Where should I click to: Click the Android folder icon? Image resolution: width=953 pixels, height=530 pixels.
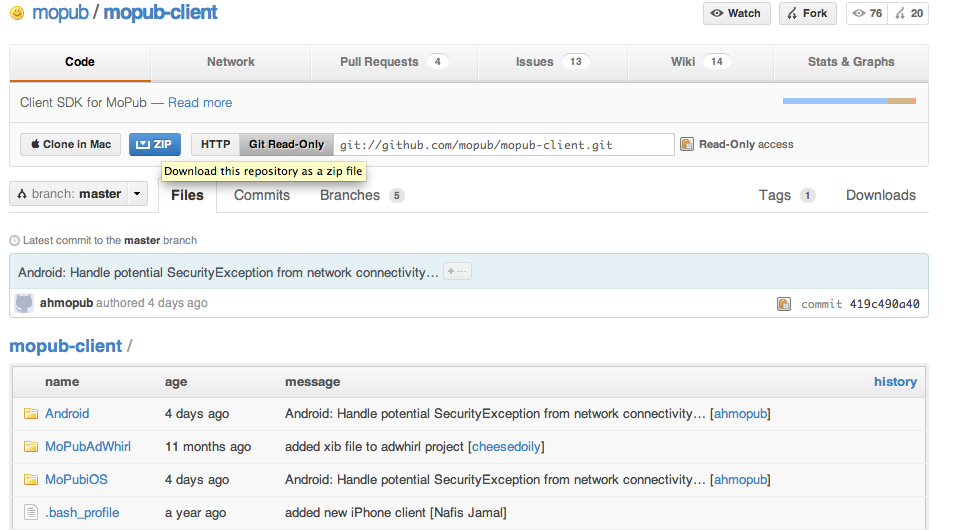tap(31, 414)
